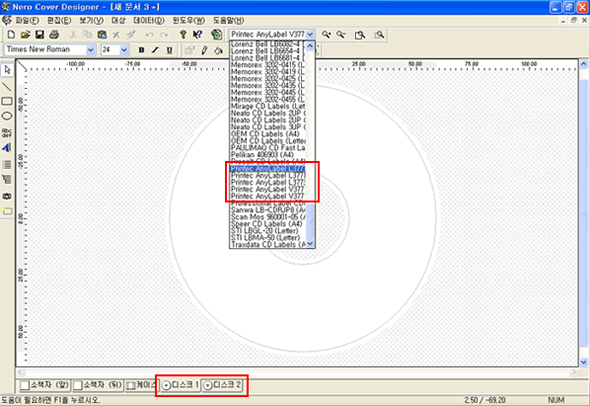Select the artistic text A tool

(7, 148)
